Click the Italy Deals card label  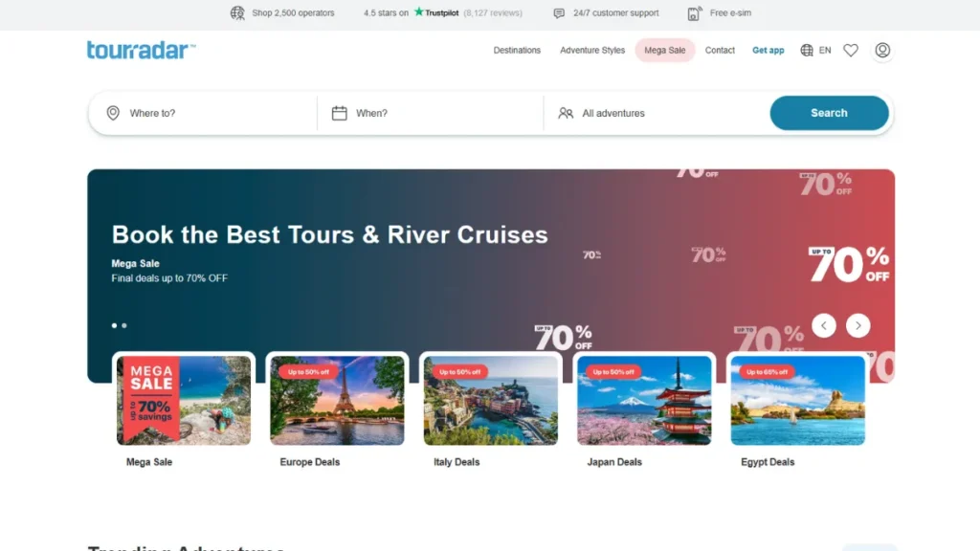(457, 462)
